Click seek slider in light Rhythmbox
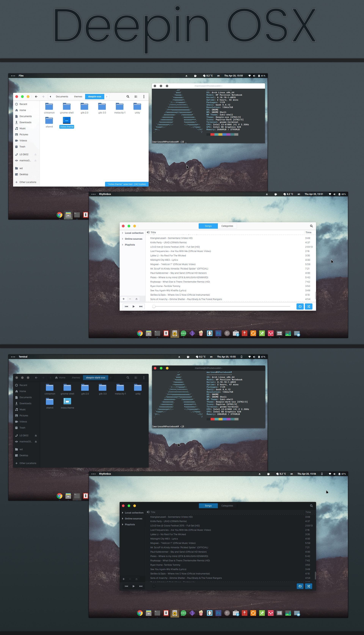Viewport: 364px width, 635px height. pyautogui.click(x=221, y=306)
